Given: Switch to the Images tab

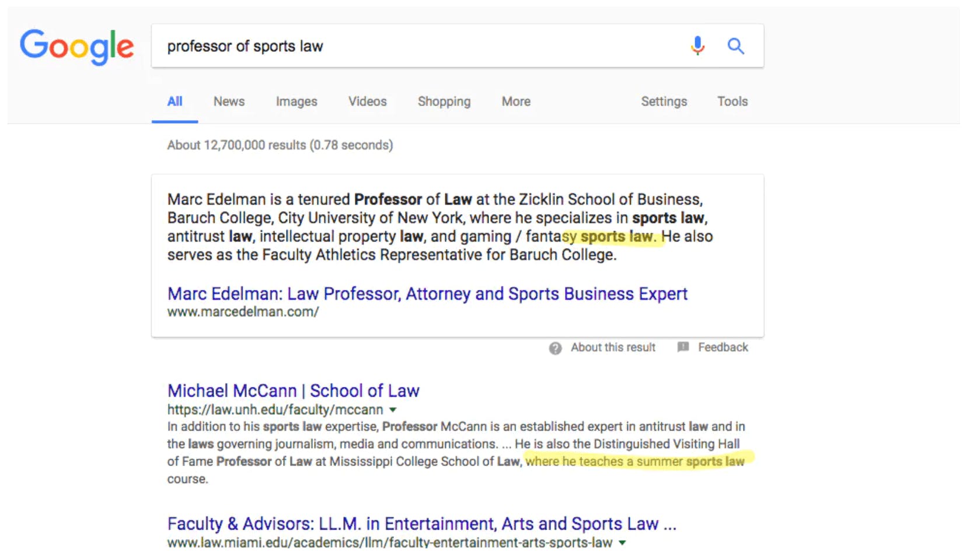Looking at the screenshot, I should pos(296,101).
